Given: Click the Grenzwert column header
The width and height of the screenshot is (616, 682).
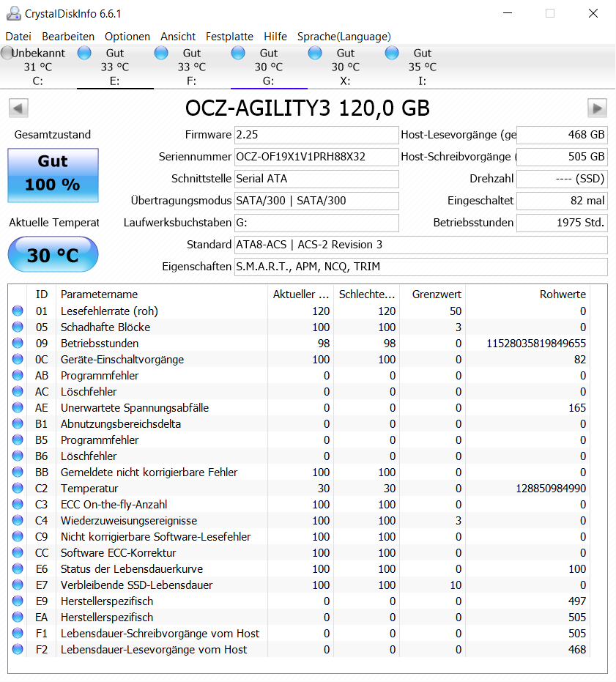Looking at the screenshot, I should click(432, 294).
